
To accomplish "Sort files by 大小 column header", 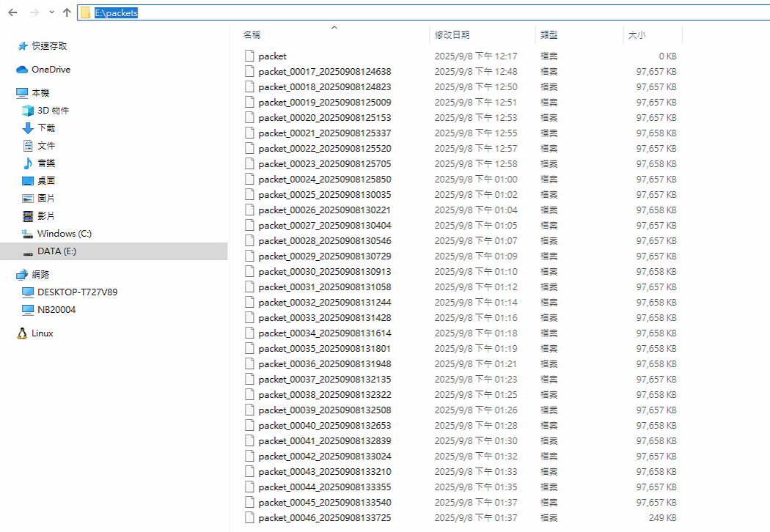I will point(636,34).
